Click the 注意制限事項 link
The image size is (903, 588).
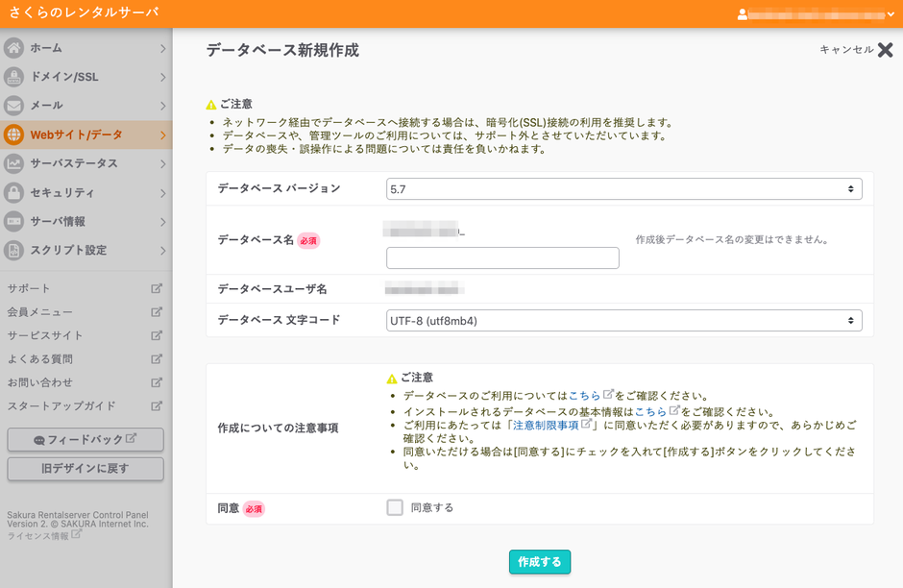(x=546, y=425)
